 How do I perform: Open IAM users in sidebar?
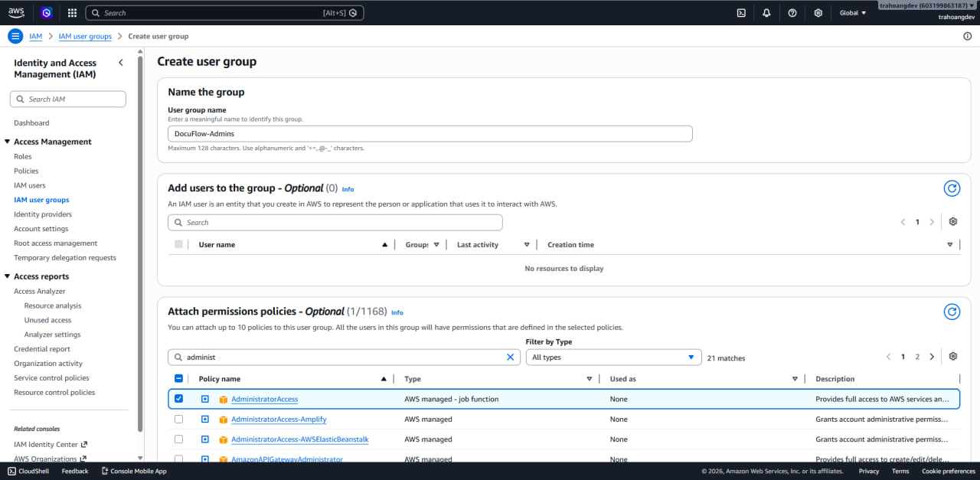[x=30, y=186]
